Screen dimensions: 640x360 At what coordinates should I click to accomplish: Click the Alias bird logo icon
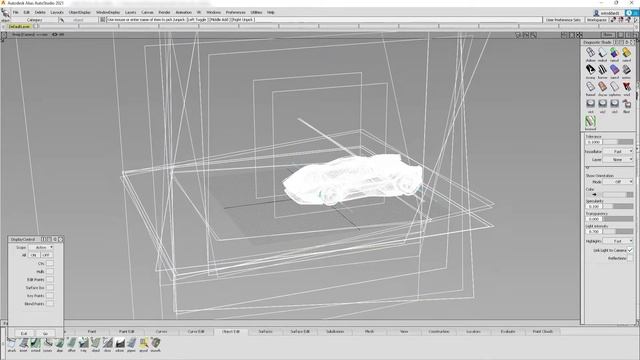click(x=5, y=13)
